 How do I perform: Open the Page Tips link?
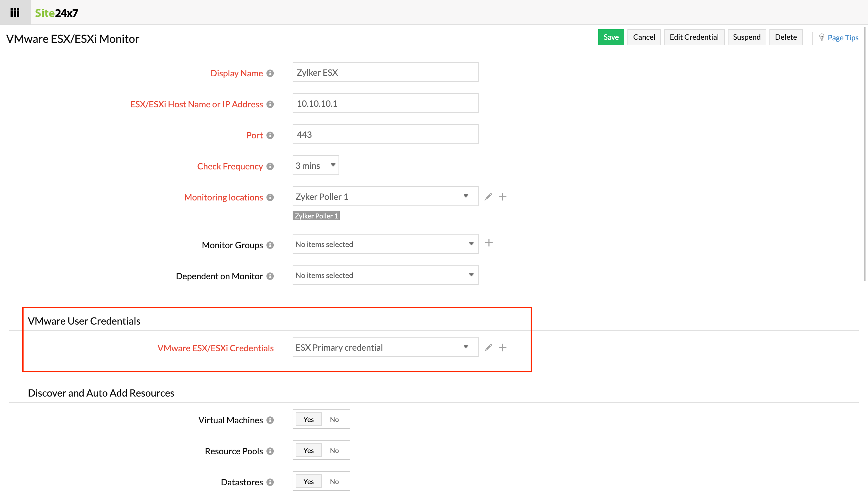(843, 38)
